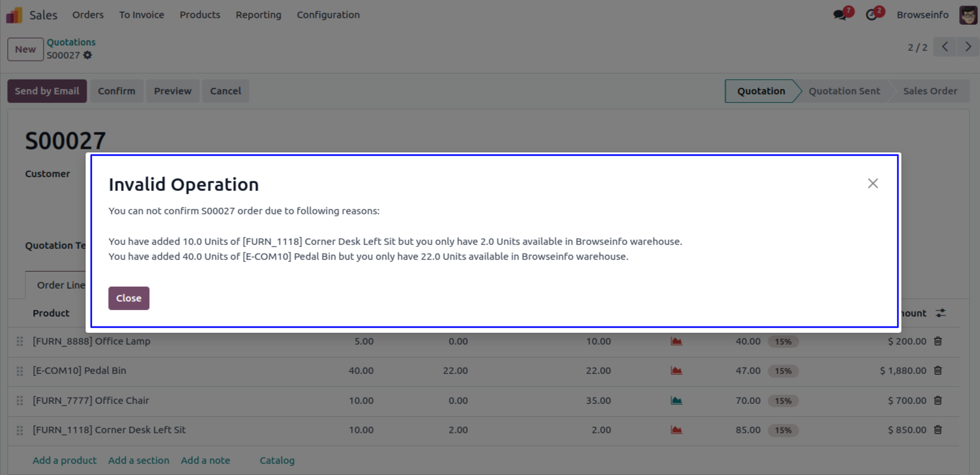The width and height of the screenshot is (980, 475).
Task: Open column options adjust icon
Action: (x=940, y=313)
